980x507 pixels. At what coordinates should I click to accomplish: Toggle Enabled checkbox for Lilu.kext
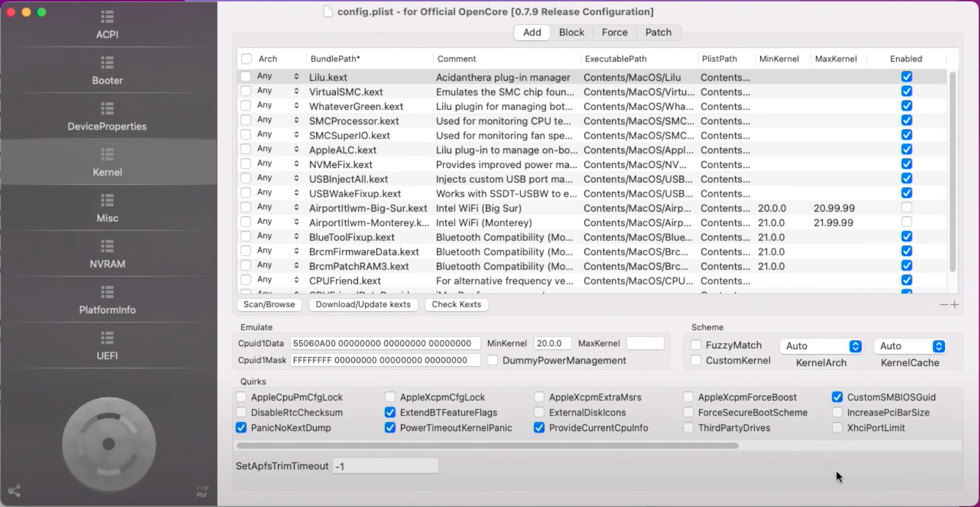pos(906,77)
